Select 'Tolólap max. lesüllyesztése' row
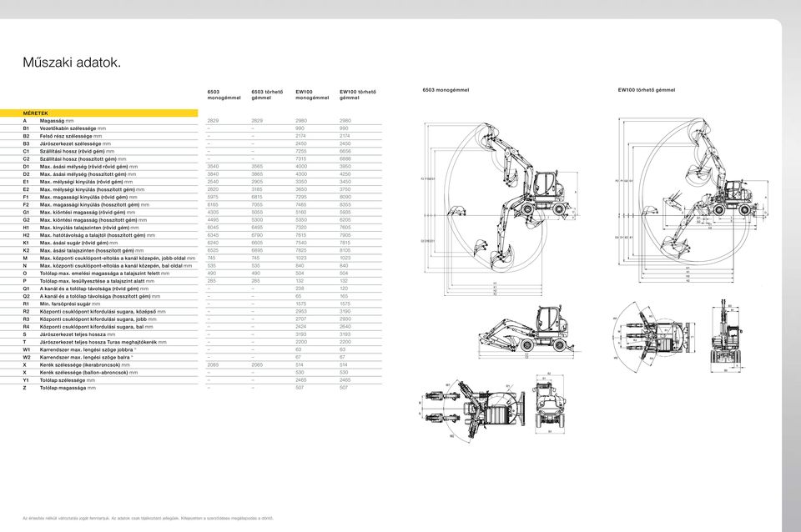Viewport: 801px width, 532px height. tap(191, 281)
